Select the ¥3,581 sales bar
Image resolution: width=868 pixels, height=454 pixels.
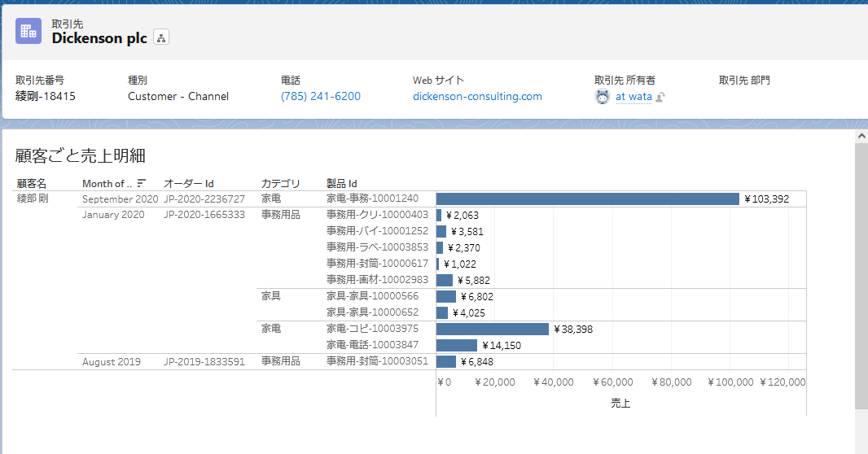(x=441, y=231)
